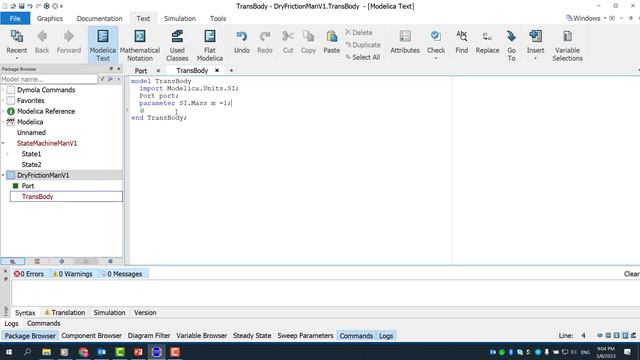Open the Recent dropdown arrow
Image resolution: width=640 pixels, height=360 pixels.
coord(16,59)
